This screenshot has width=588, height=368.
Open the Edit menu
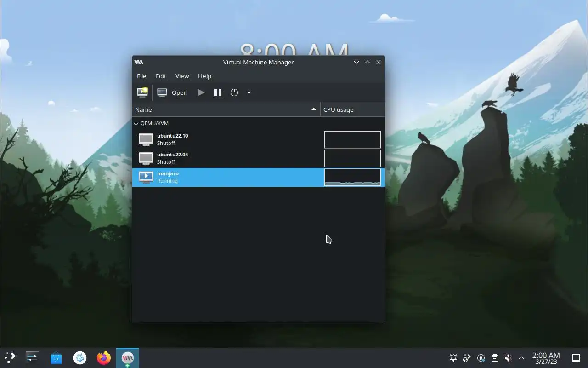tap(161, 76)
